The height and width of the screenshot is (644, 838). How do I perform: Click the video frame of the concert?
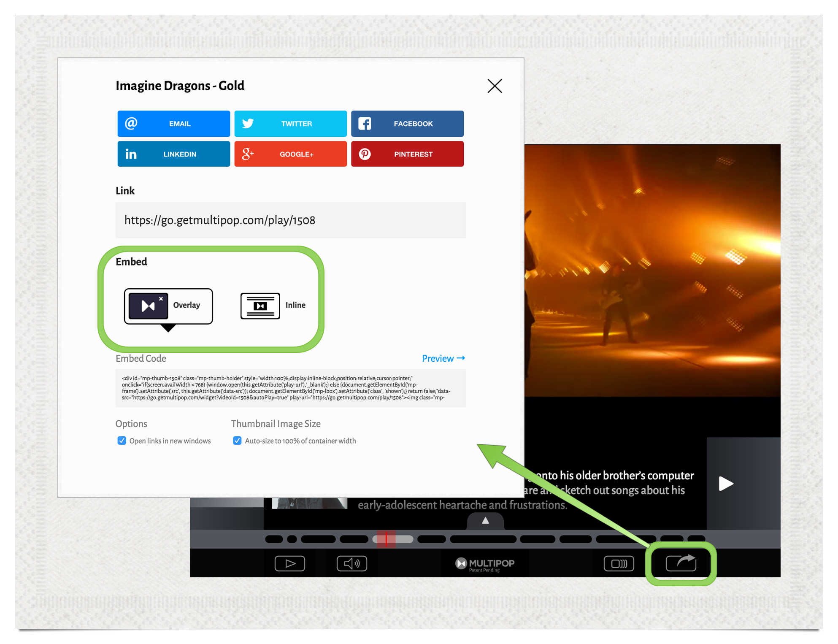pos(652,270)
